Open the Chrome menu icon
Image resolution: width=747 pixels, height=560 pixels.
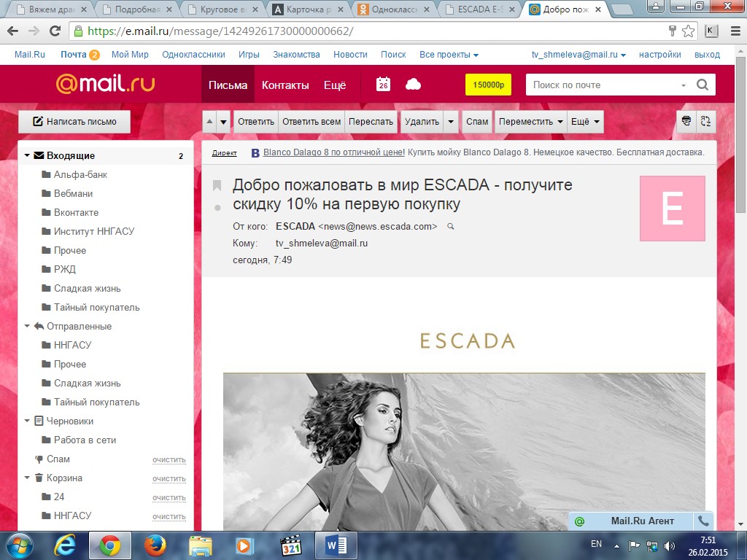coord(735,31)
